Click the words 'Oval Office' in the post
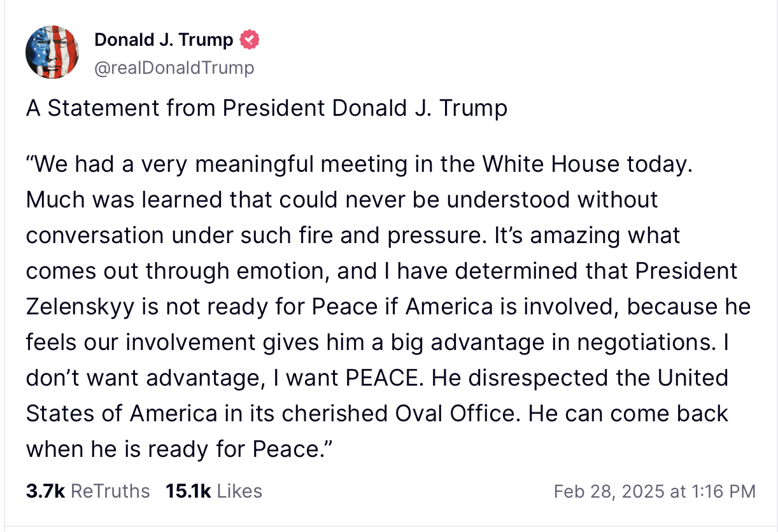 pos(462,414)
